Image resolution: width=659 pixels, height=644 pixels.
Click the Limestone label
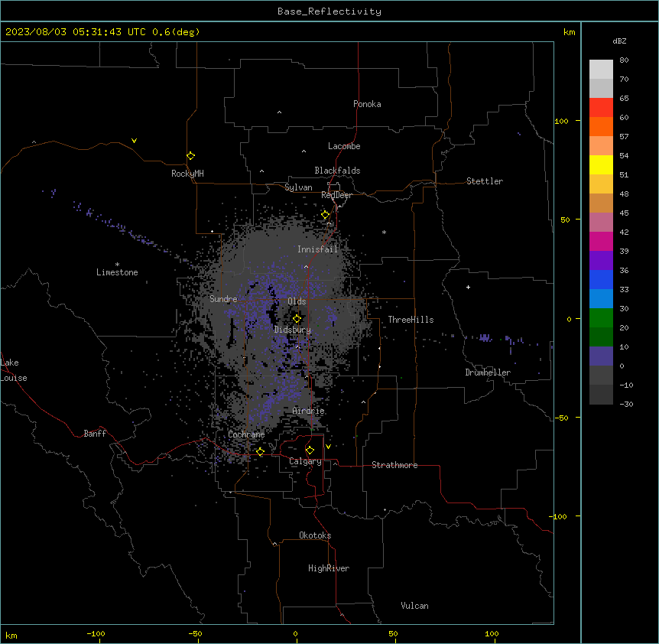coord(117,272)
